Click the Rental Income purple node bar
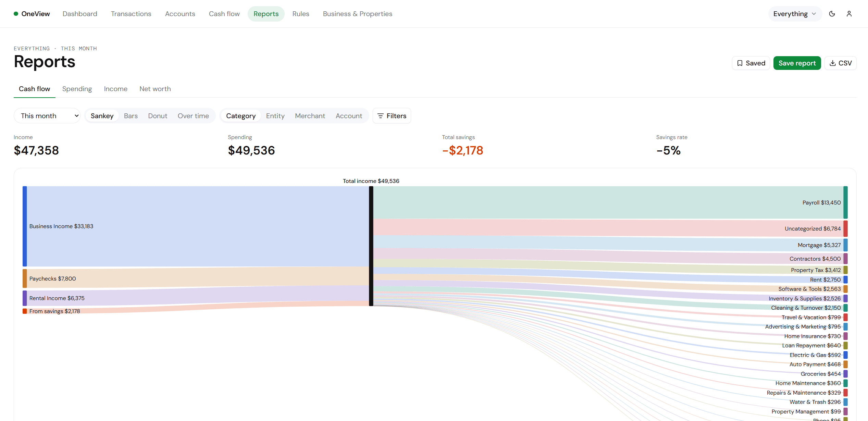This screenshot has width=868, height=421. 25,298
